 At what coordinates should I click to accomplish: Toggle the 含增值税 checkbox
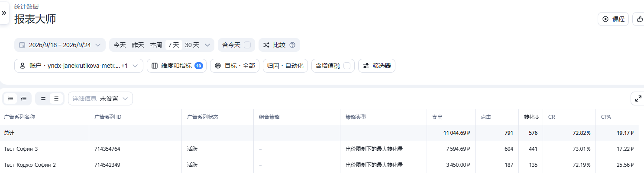tap(346, 66)
